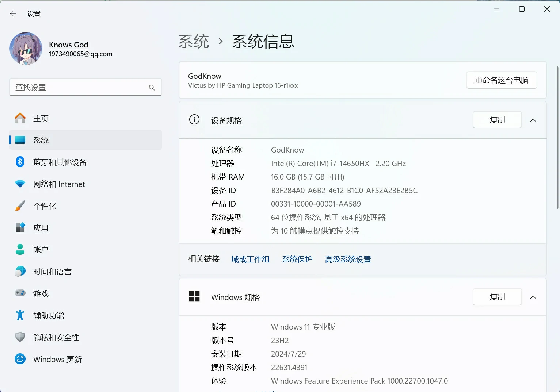This screenshot has height=392, width=560.
Task: Select the 笔和触控 value text
Action: (x=315, y=231)
